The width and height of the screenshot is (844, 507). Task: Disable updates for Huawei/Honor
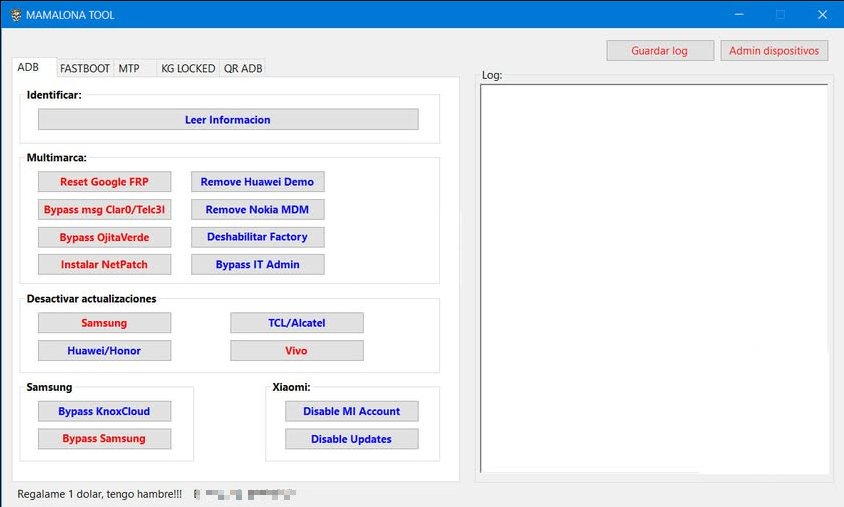click(104, 351)
